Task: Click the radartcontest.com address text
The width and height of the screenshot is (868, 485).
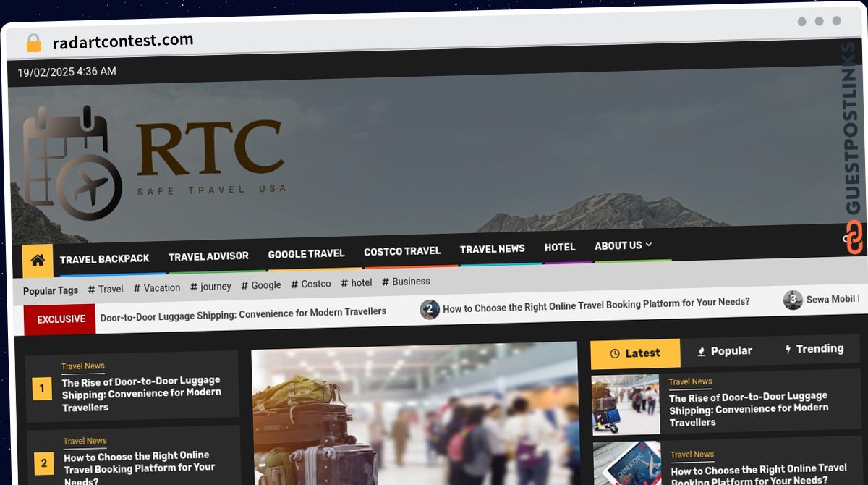Action: click(123, 41)
